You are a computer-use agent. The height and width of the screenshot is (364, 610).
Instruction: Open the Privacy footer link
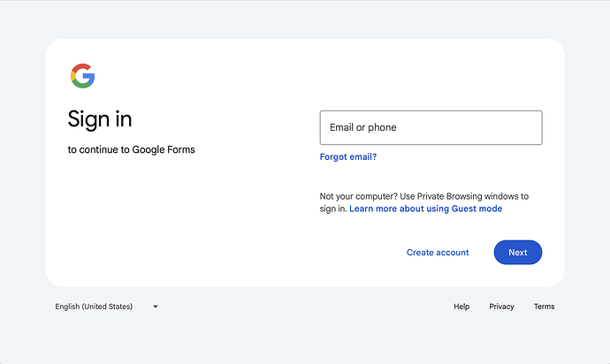(501, 307)
